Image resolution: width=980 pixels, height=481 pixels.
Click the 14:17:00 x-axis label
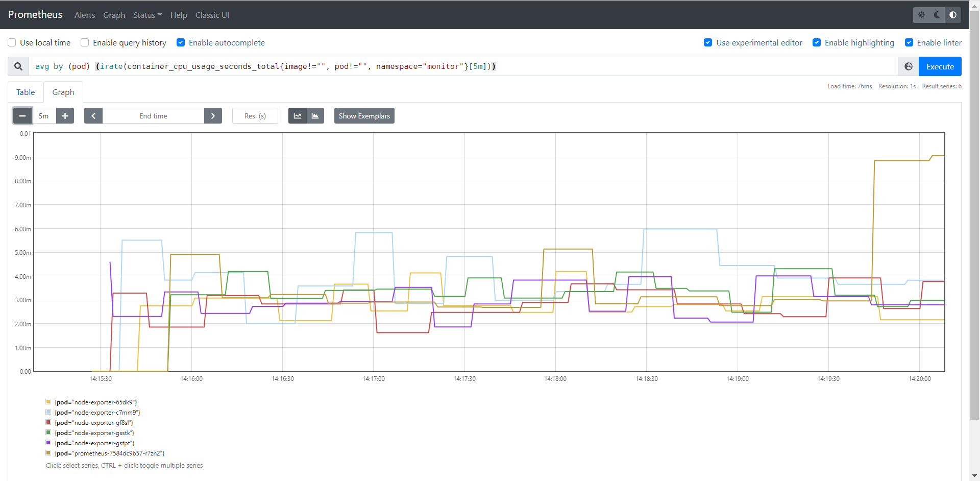pyautogui.click(x=374, y=379)
